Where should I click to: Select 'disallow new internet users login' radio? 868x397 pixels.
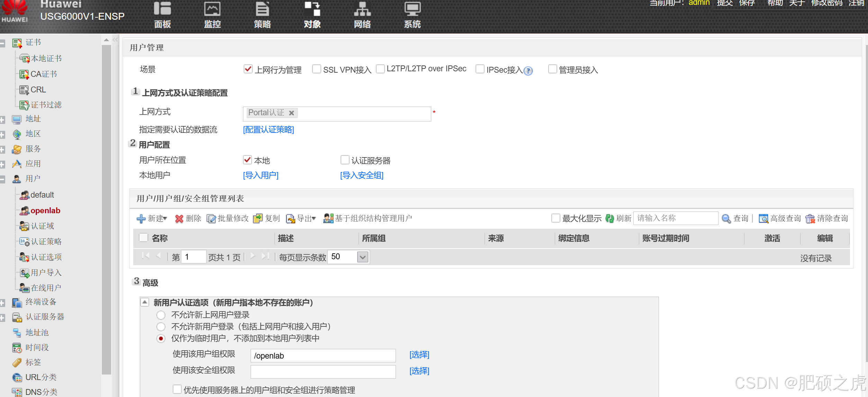point(161,315)
